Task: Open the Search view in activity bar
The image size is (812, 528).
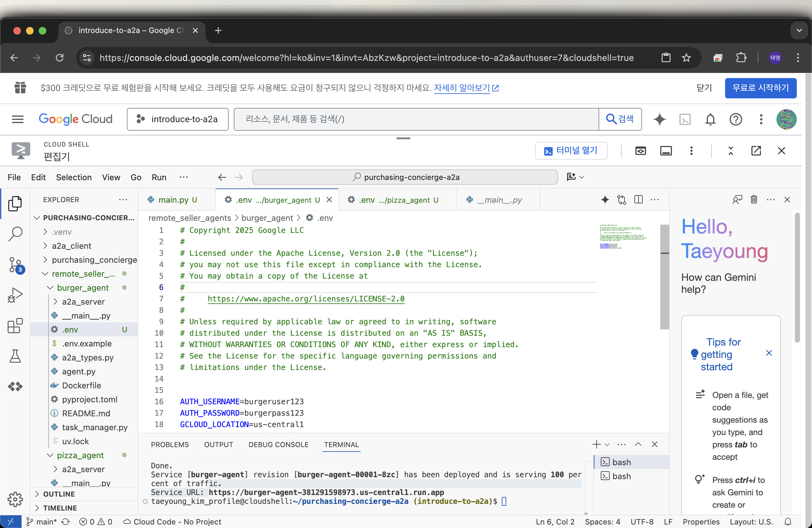Action: [x=15, y=234]
